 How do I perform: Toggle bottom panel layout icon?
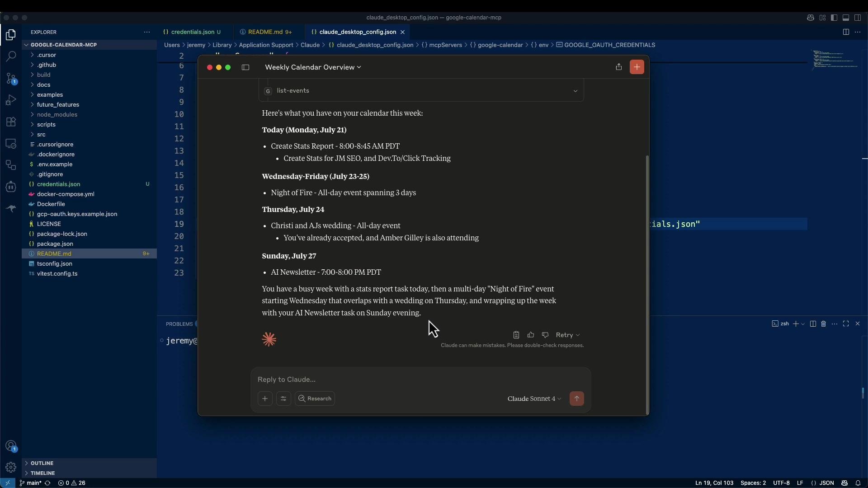point(846,18)
